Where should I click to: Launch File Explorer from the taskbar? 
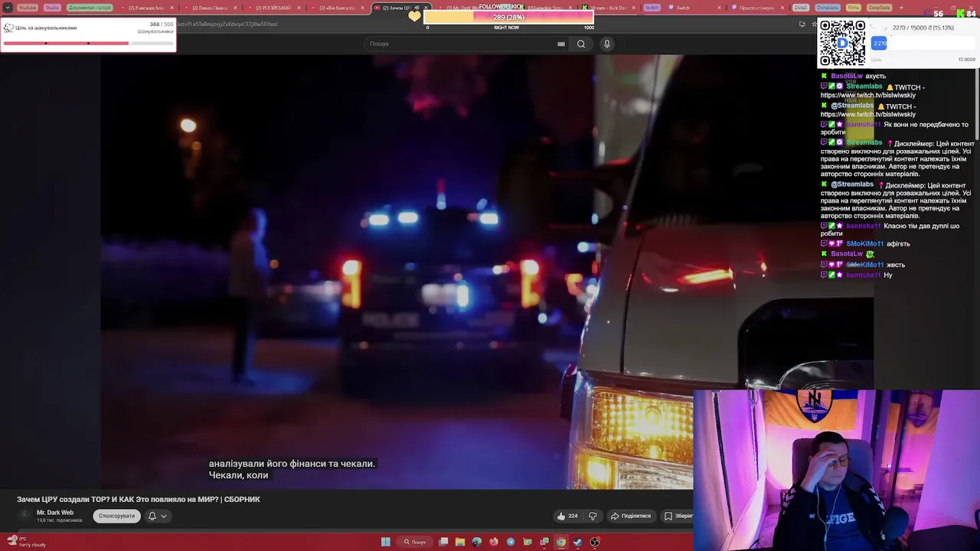pyautogui.click(x=460, y=542)
